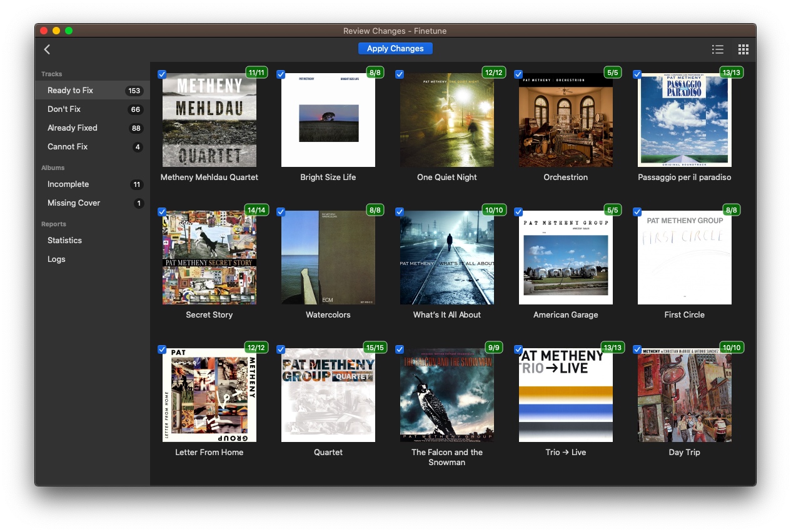
Task: Click the 9/9 track count badge
Action: coord(494,348)
